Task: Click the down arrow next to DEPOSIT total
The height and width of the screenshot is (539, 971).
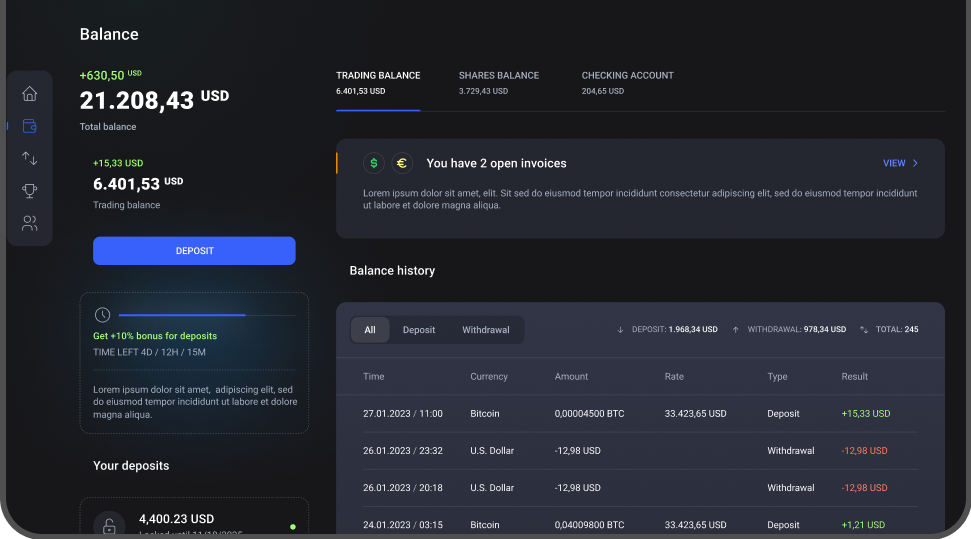Action: [620, 330]
